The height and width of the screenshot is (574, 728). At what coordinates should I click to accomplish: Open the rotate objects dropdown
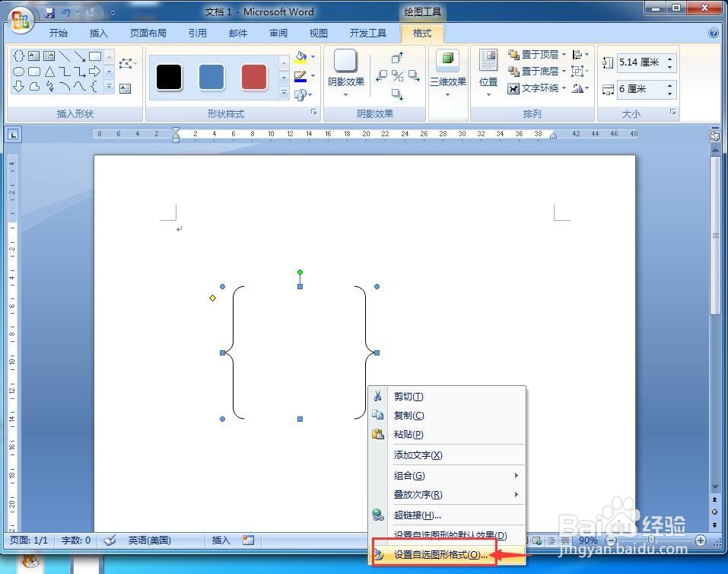580,88
